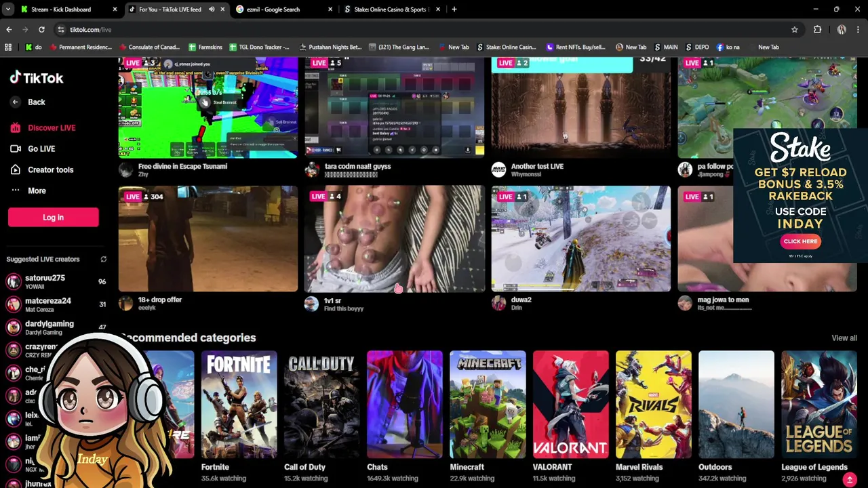Open satoruu275's live avatar
Image resolution: width=868 pixels, height=488 pixels.
tap(14, 281)
